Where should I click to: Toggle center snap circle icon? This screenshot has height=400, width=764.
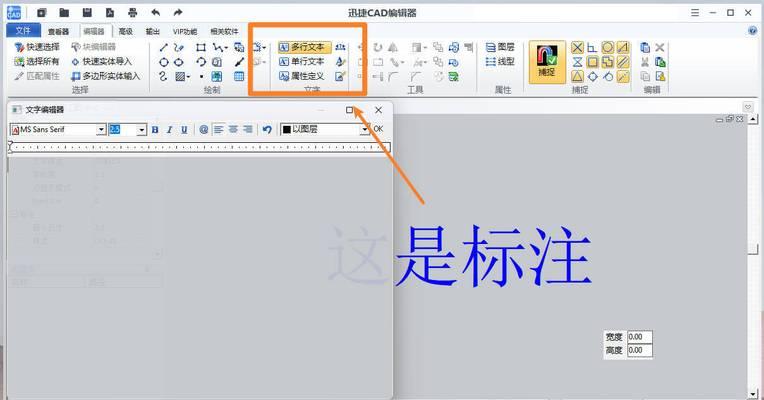tap(608, 47)
